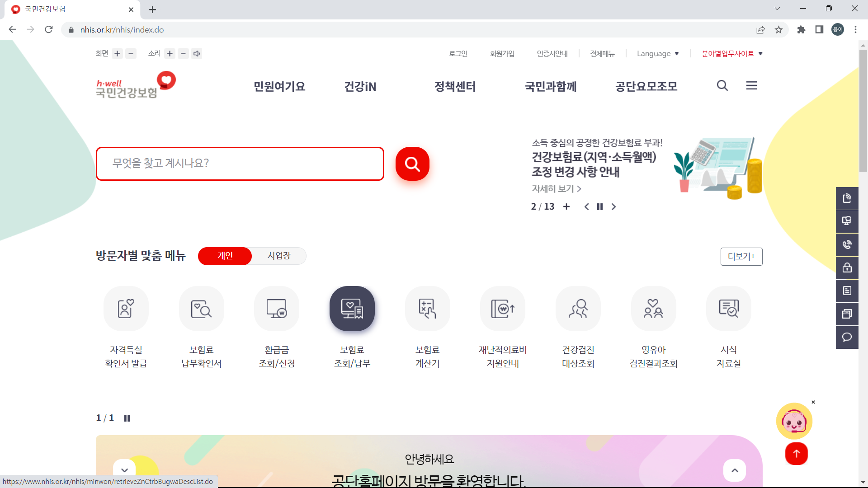
Task: Collapse the welcome banner with up chevron
Action: 735,470
